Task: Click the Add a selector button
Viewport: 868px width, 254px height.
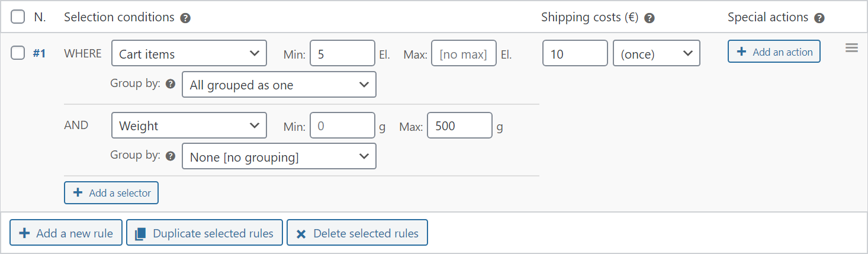Action: (x=111, y=192)
